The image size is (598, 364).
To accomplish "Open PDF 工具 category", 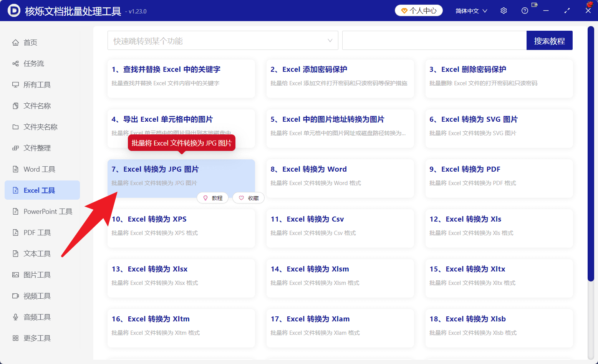I will pos(42,233).
